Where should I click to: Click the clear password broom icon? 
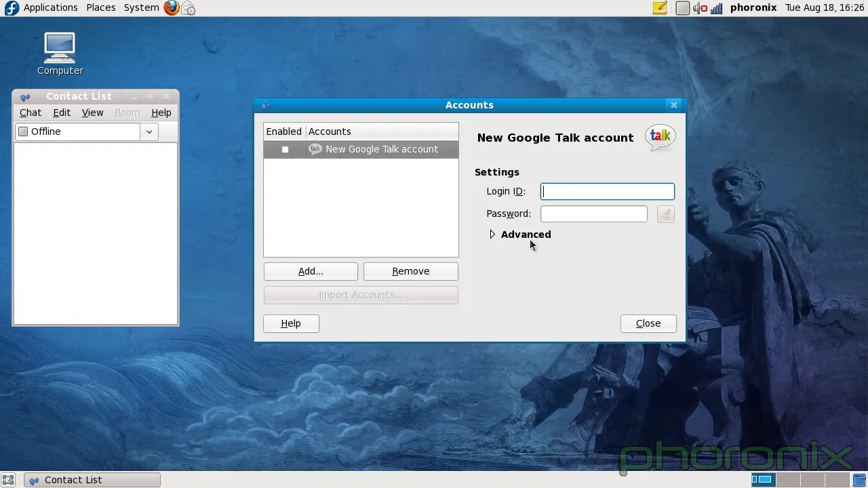(x=665, y=214)
